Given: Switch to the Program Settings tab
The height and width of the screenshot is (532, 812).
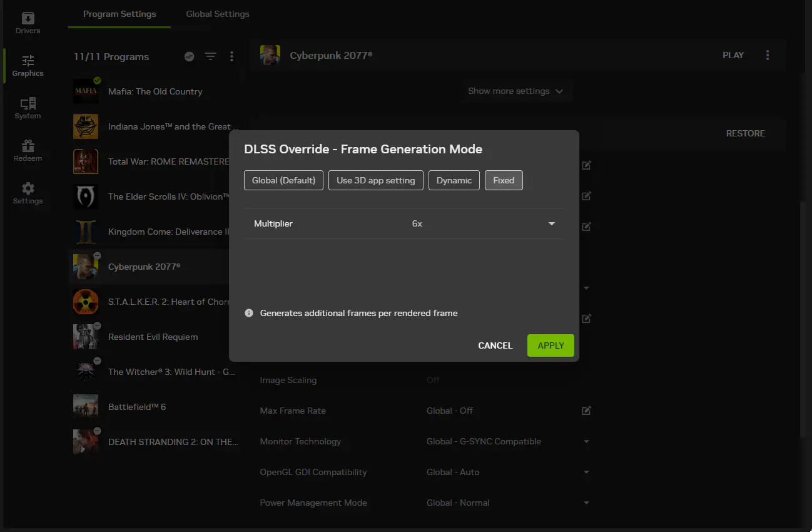Looking at the screenshot, I should coord(119,14).
